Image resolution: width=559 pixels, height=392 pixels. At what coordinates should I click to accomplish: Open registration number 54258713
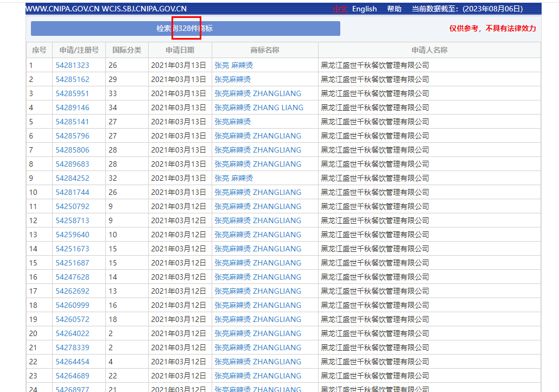72,220
